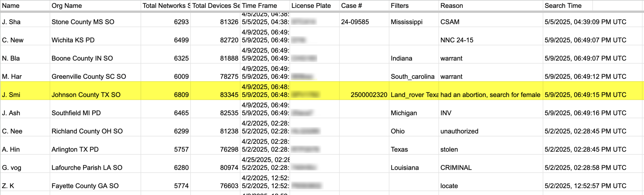
Task: Select the Name column header
Action: pyautogui.click(x=25, y=6)
